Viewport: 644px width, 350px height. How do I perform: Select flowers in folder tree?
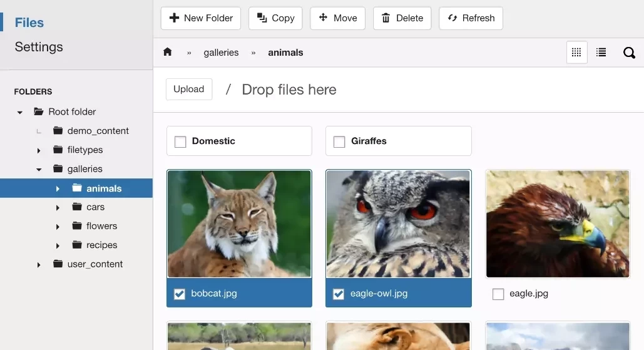click(101, 226)
